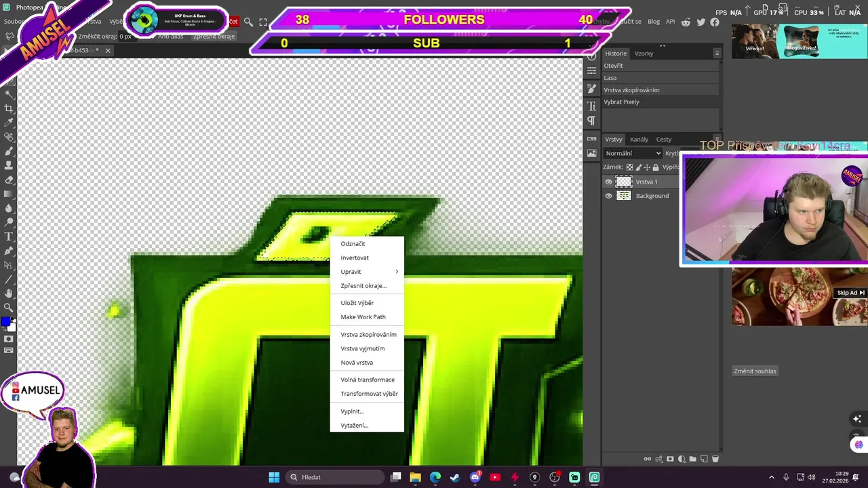This screenshot has height=488, width=868.
Task: Open the Brush settings side panel
Action: 591,88
